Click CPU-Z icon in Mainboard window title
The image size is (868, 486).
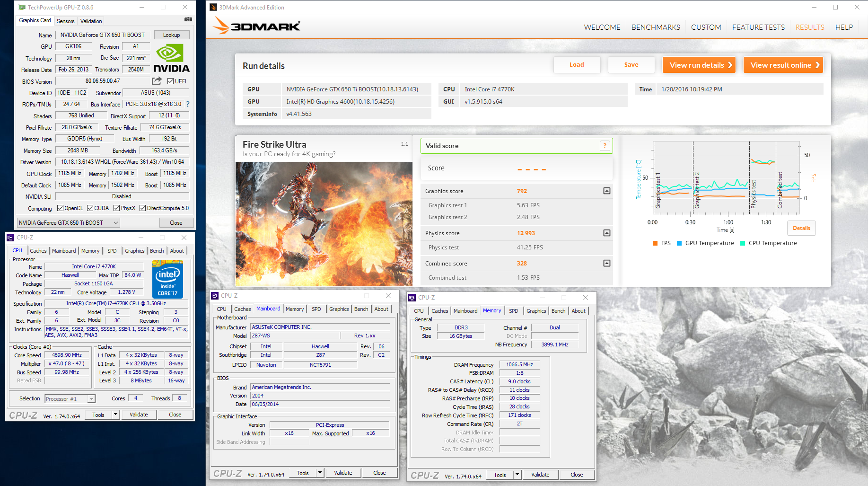(x=215, y=296)
